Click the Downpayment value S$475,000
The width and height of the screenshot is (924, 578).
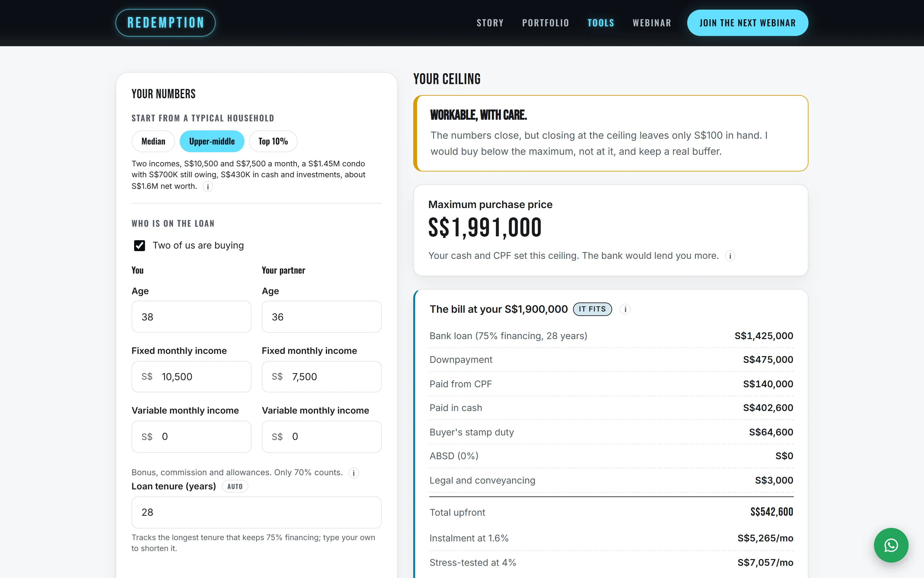[768, 360]
